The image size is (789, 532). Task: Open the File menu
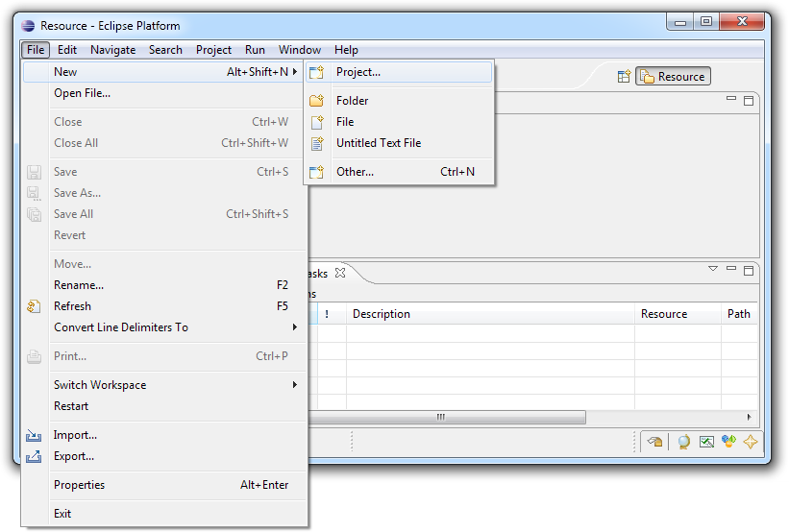pos(36,50)
